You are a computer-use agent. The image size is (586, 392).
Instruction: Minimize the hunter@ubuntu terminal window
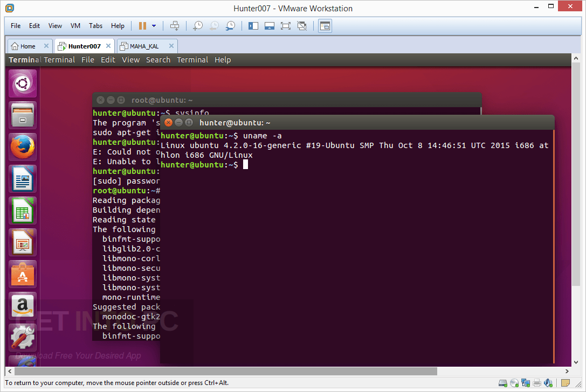click(178, 122)
